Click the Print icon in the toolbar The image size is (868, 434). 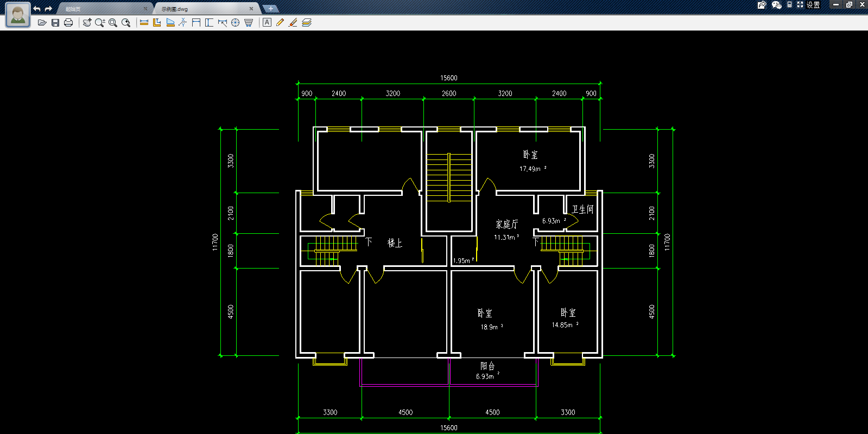(68, 23)
